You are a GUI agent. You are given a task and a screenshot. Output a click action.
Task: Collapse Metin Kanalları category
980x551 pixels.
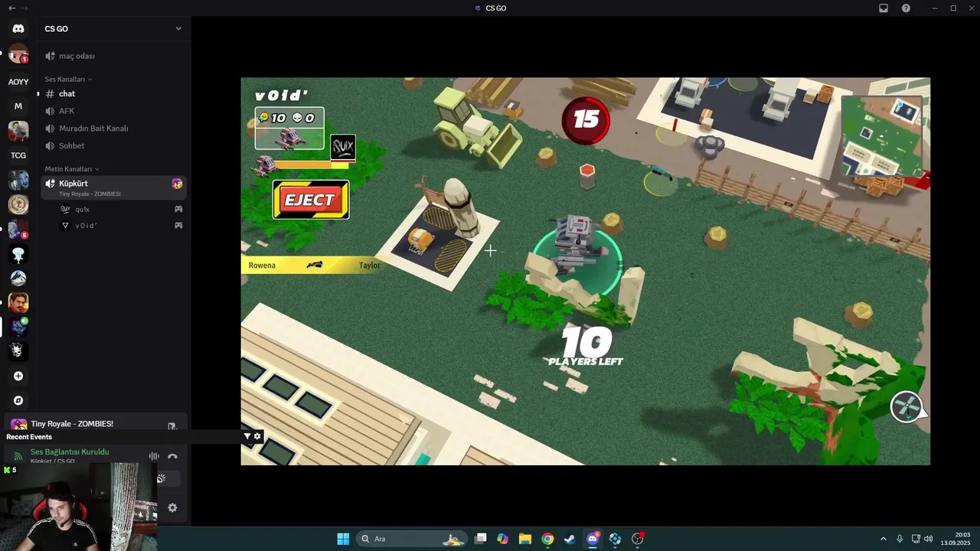(71, 169)
